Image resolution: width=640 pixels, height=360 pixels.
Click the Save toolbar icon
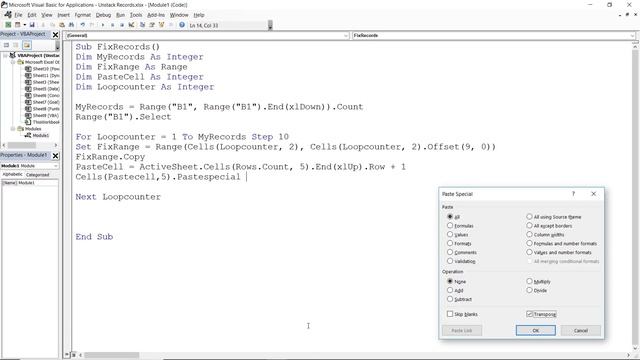coord(32,25)
